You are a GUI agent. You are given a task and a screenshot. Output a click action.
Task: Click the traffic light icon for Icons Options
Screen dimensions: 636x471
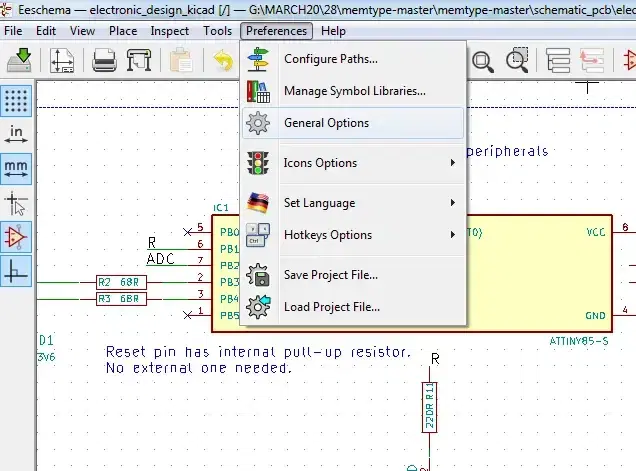[x=258, y=163]
